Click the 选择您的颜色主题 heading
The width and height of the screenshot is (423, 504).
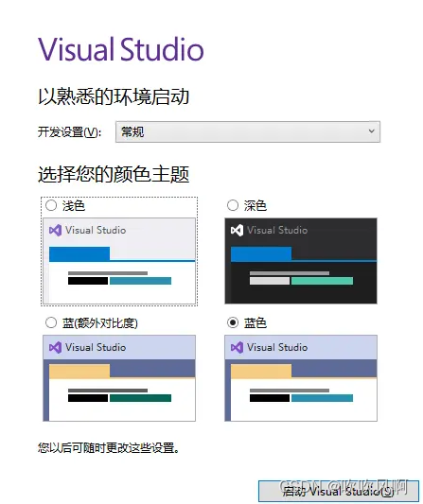click(x=114, y=175)
